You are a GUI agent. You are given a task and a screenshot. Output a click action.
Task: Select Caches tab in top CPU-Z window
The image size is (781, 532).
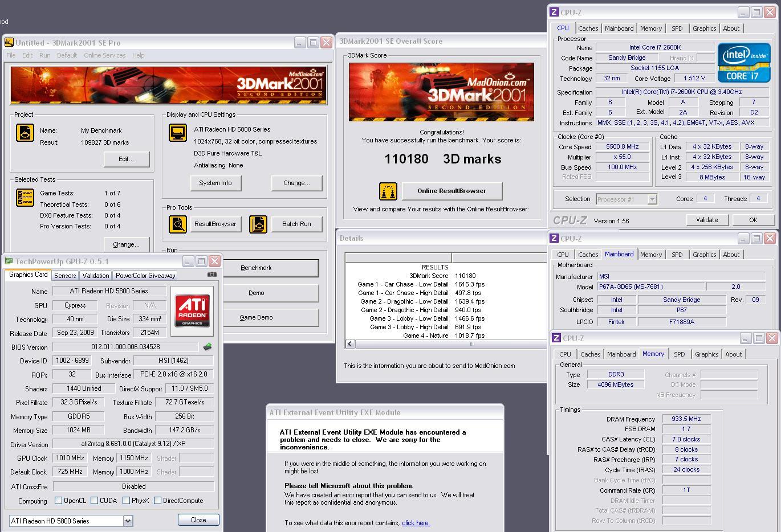[588, 28]
